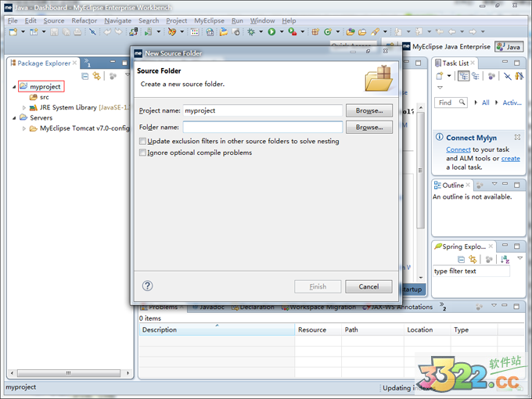532x399 pixels.
Task: Click the Open Type toolbar icon
Action: point(350,32)
